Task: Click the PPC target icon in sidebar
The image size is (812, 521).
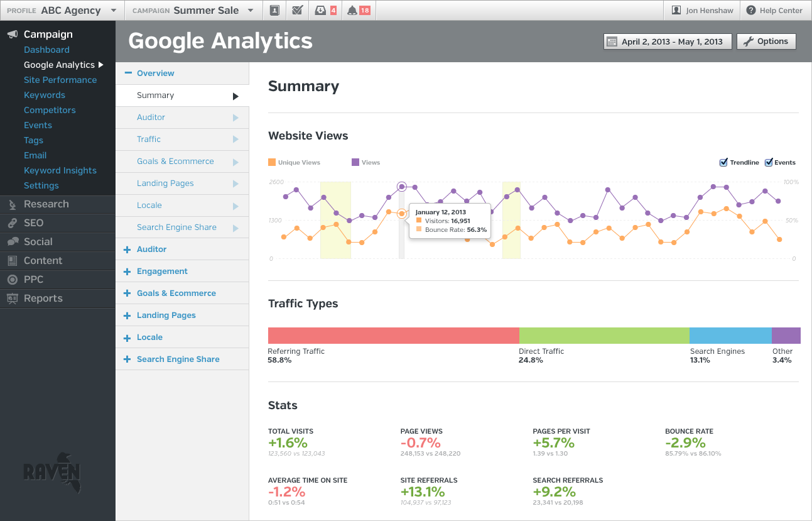Action: pyautogui.click(x=12, y=280)
